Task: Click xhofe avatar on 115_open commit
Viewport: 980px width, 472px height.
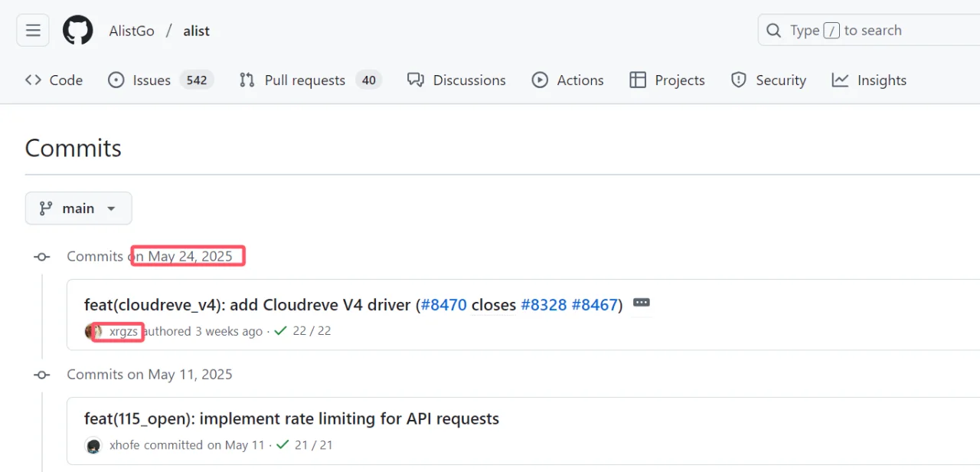Action: coord(93,445)
